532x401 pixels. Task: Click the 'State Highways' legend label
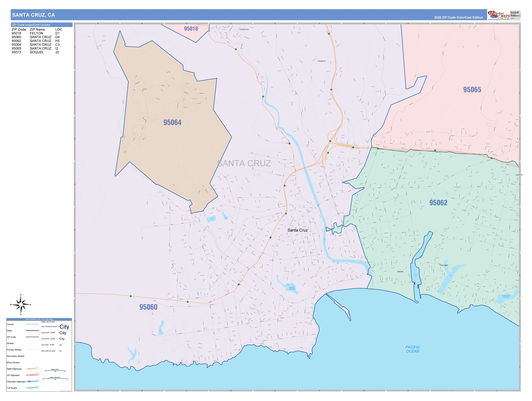pos(14,369)
